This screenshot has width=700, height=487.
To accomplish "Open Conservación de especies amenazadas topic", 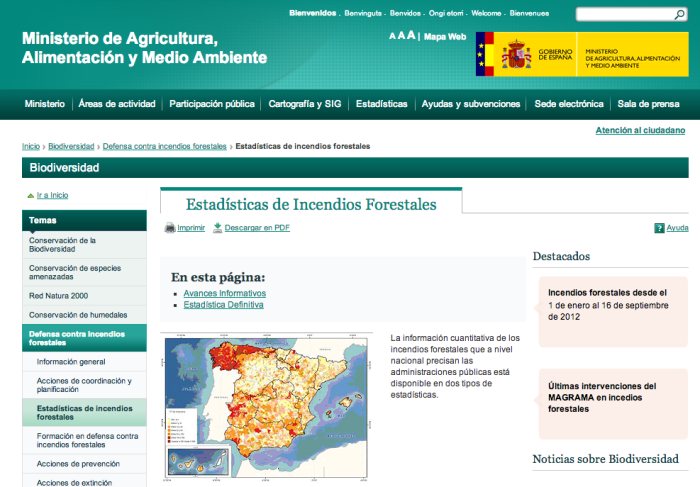I will click(x=84, y=272).
